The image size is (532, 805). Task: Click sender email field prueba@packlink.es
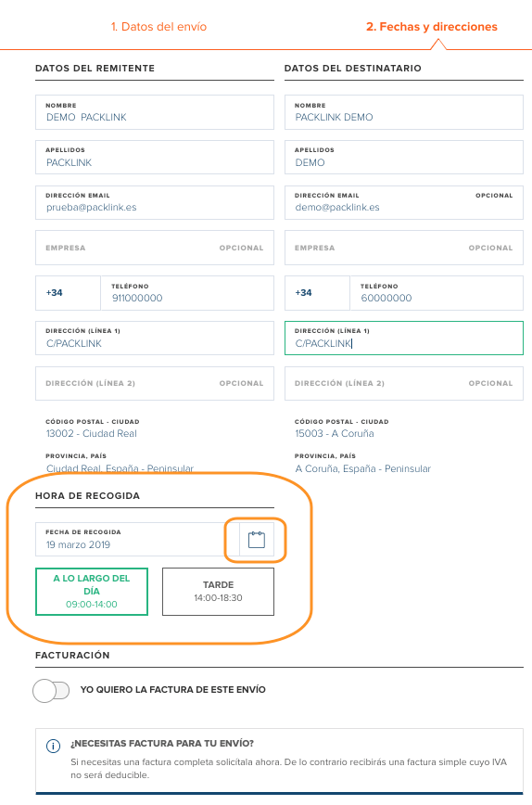pos(155,202)
